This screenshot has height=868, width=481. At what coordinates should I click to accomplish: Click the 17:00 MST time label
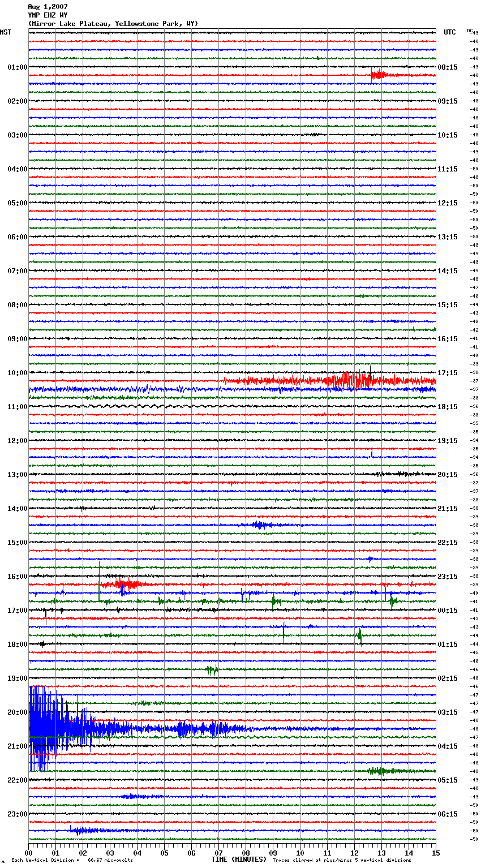click(x=17, y=611)
